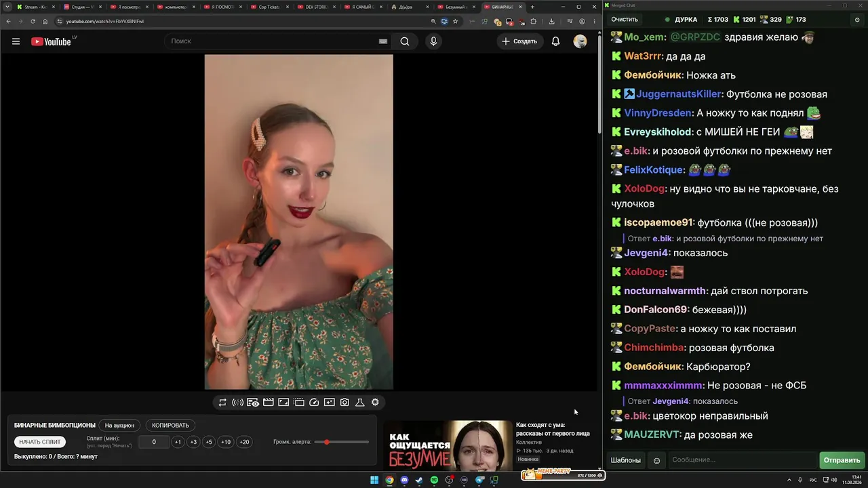
Task: Show hidden system tray icons chevron
Action: click(x=789, y=480)
